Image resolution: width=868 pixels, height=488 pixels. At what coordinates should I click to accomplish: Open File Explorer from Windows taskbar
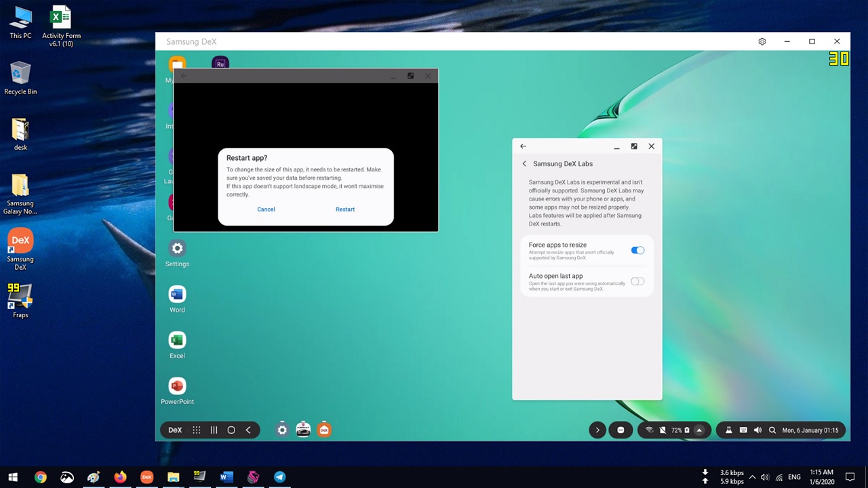coord(173,477)
